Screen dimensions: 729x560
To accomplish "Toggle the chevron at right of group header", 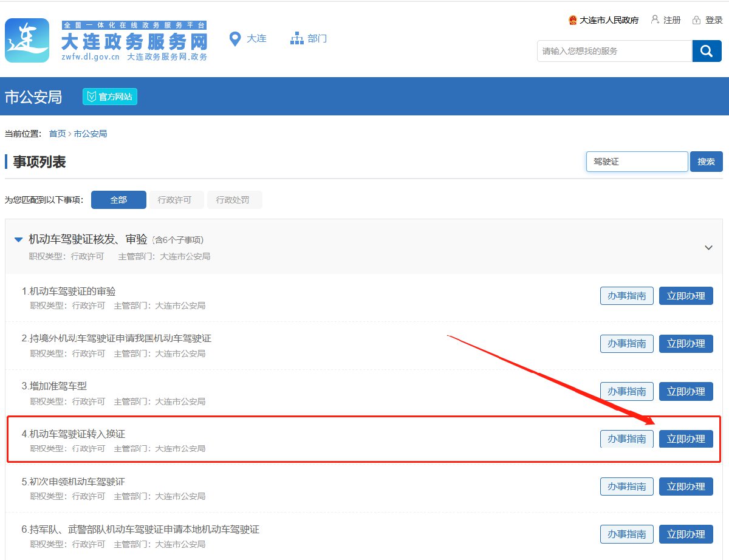I will pos(708,248).
